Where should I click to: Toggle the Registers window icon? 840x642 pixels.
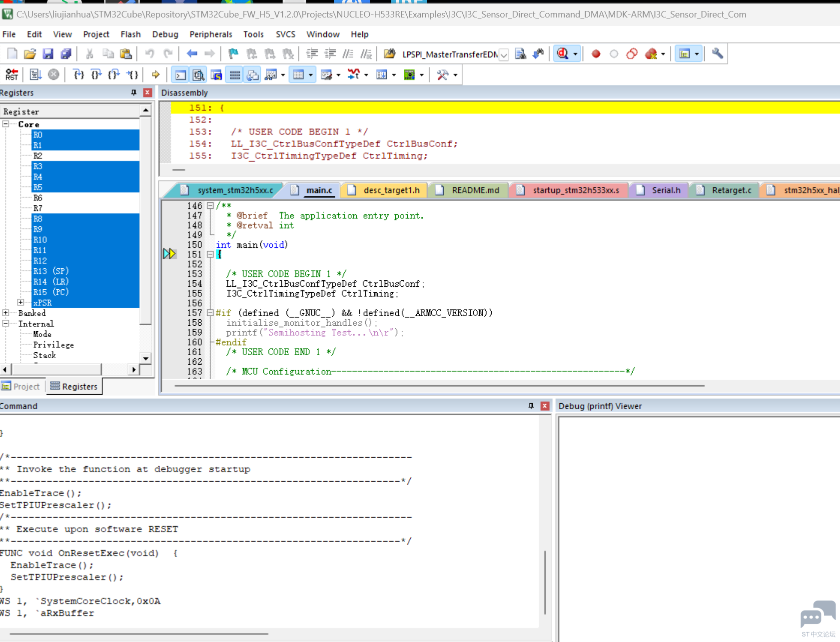pyautogui.click(x=234, y=74)
